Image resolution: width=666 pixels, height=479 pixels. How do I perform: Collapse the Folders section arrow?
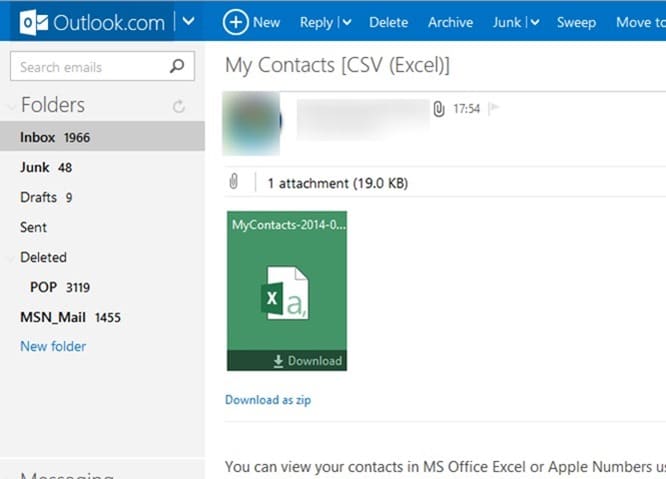[x=12, y=107]
